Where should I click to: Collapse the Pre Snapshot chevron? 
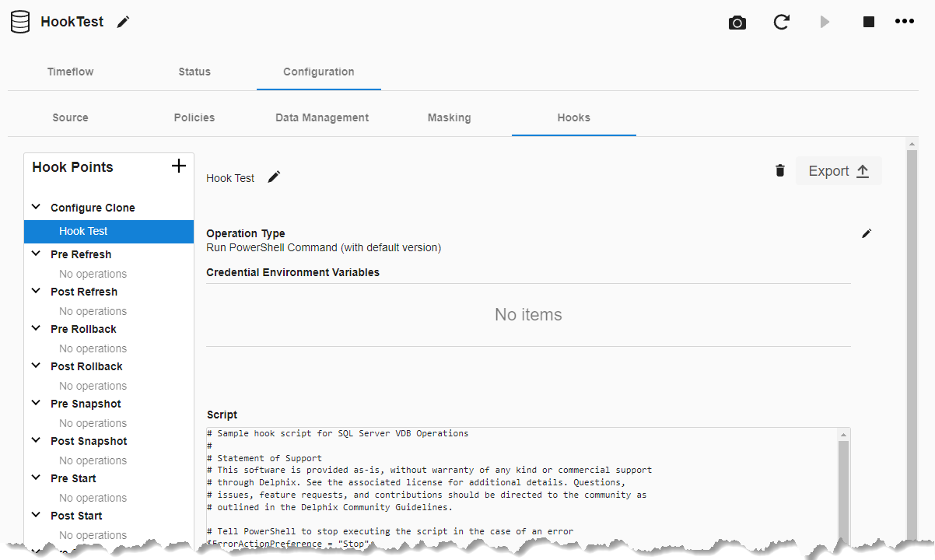[36, 403]
